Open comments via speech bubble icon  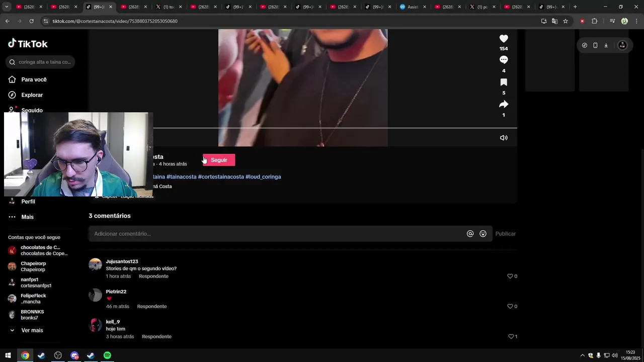click(x=504, y=60)
